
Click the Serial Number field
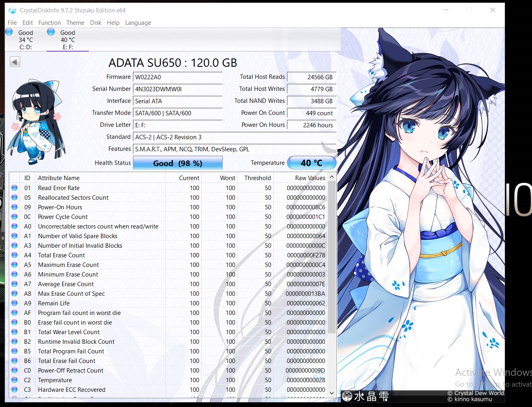click(x=177, y=89)
